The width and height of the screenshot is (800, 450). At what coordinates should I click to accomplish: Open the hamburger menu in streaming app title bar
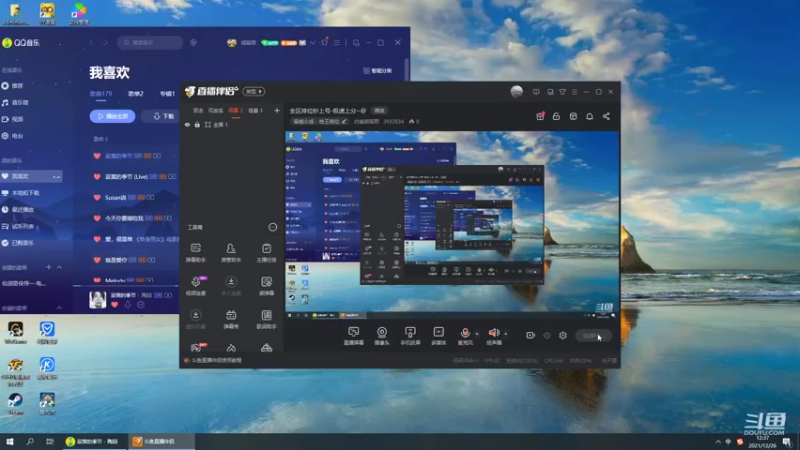(574, 92)
